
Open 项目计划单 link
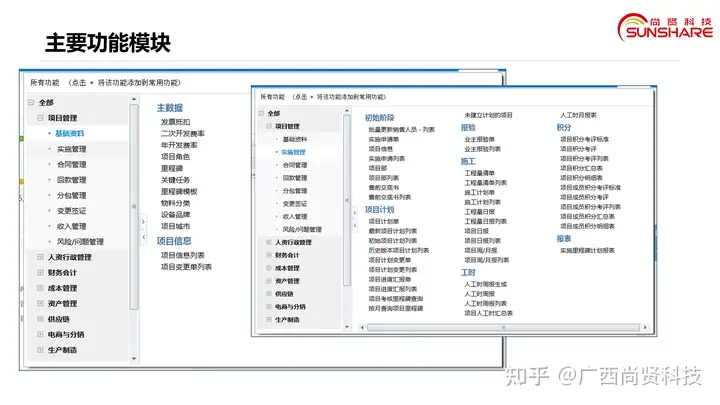click(383, 221)
